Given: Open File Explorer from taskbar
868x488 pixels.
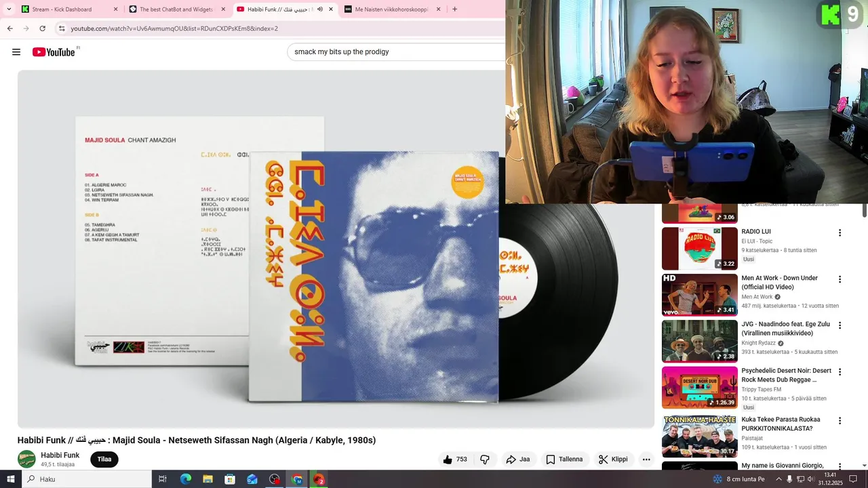Looking at the screenshot, I should point(208,479).
